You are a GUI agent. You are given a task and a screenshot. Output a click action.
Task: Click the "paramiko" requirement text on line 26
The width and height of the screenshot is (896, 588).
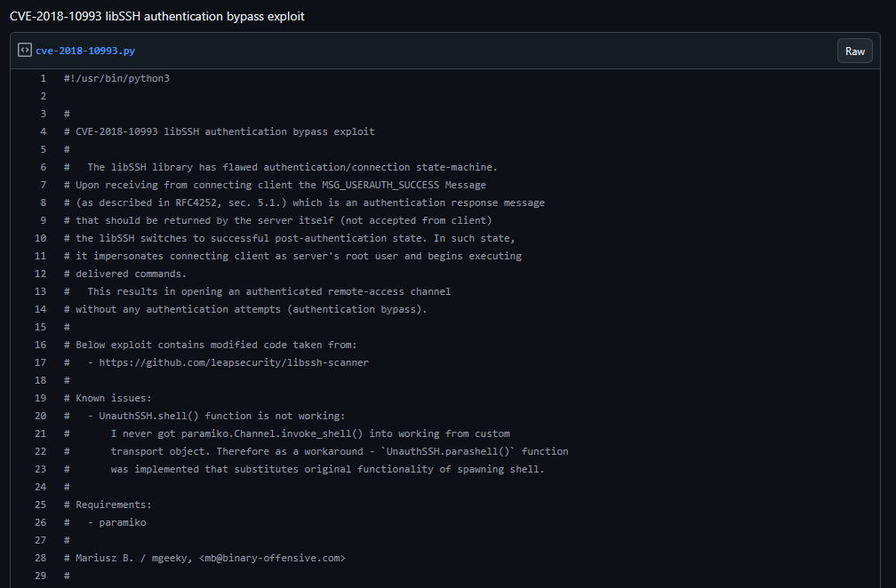(x=123, y=522)
